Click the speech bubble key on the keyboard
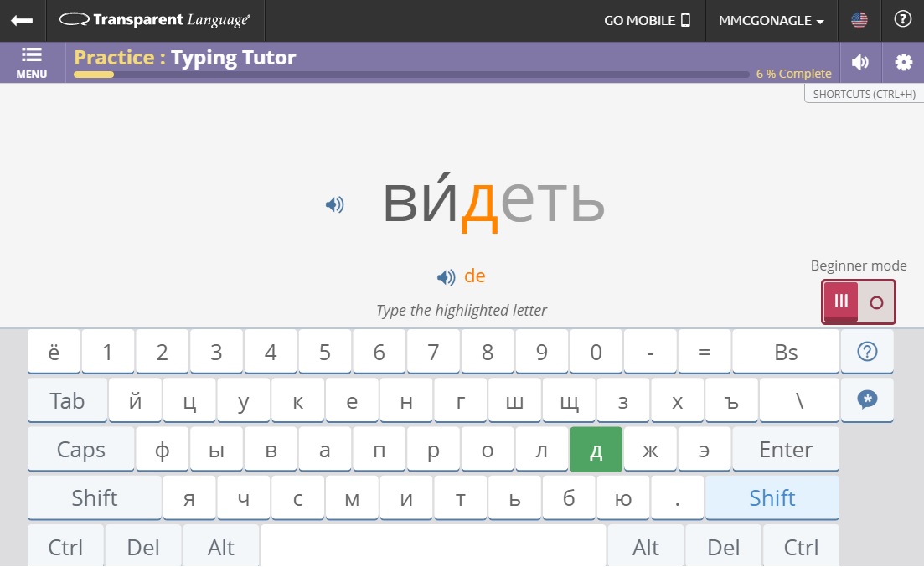Screen dimensions: 924x567 [x=867, y=400]
